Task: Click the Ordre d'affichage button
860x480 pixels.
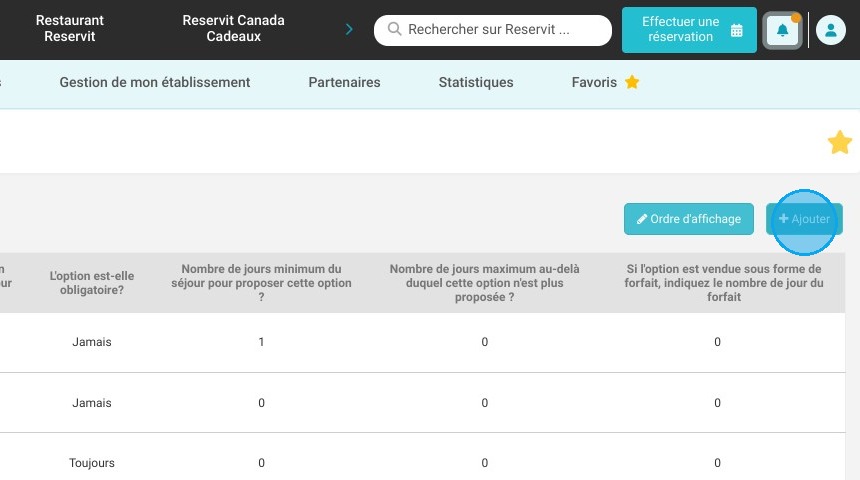Action: click(688, 219)
